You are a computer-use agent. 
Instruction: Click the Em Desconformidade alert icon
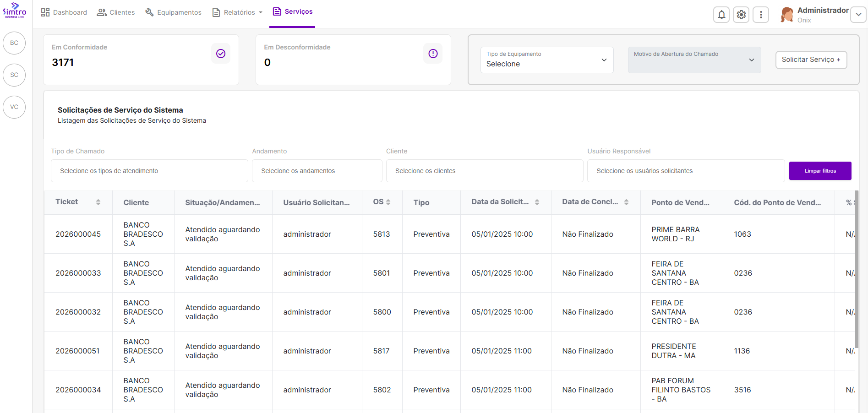point(433,54)
